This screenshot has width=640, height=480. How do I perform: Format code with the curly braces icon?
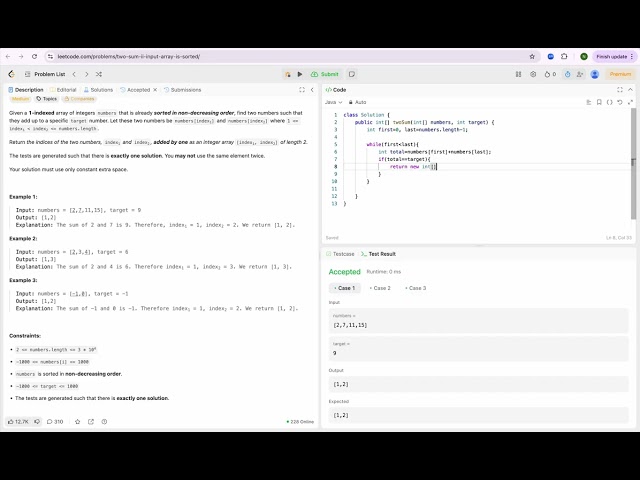609,102
